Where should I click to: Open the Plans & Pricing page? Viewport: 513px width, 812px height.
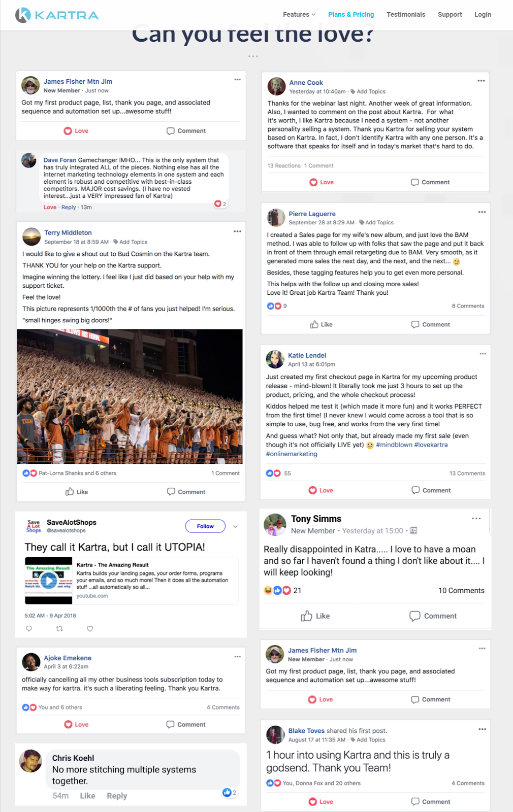tap(351, 14)
